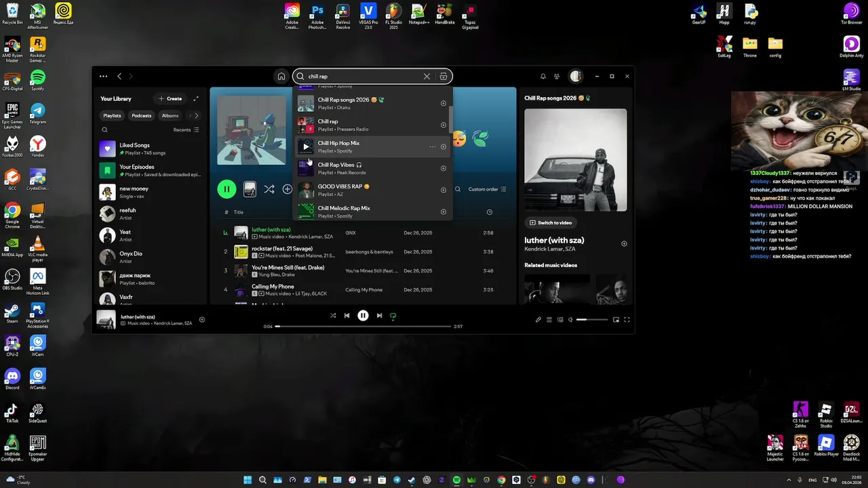Image resolution: width=868 pixels, height=488 pixels.
Task: Open Discord from the Windows taskbar
Action: (591, 480)
